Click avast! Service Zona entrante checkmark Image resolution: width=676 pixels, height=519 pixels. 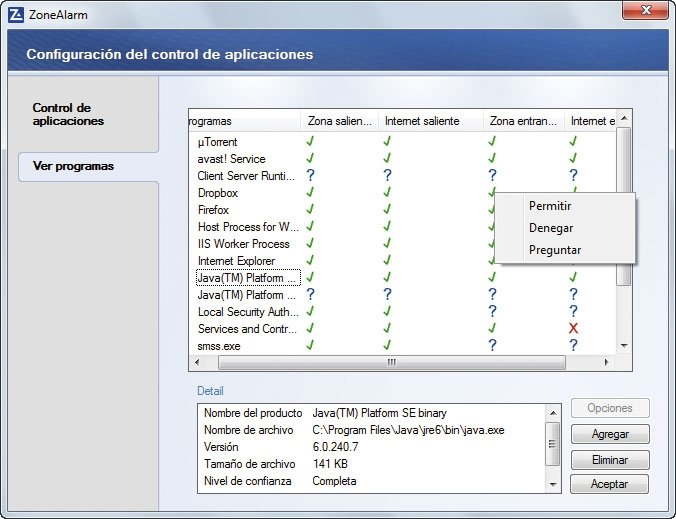coord(492,158)
